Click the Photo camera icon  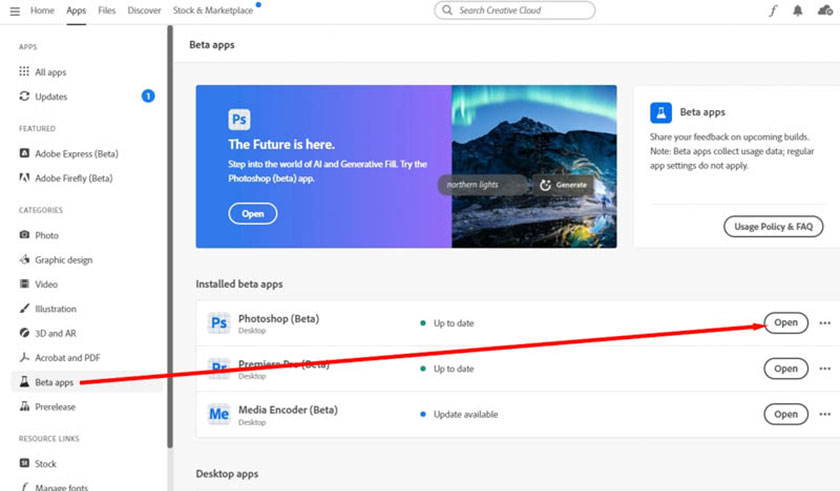tap(24, 235)
